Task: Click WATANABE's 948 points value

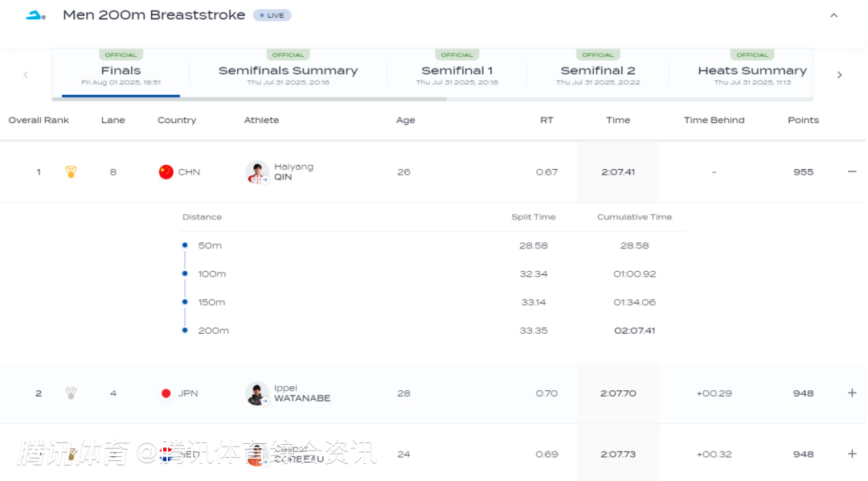Action: (803, 393)
